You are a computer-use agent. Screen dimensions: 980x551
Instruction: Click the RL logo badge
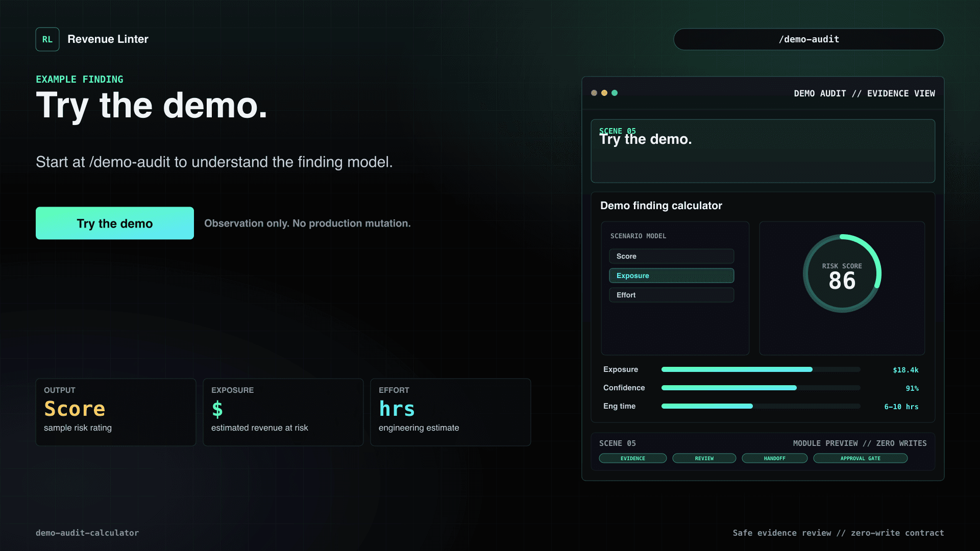click(47, 39)
